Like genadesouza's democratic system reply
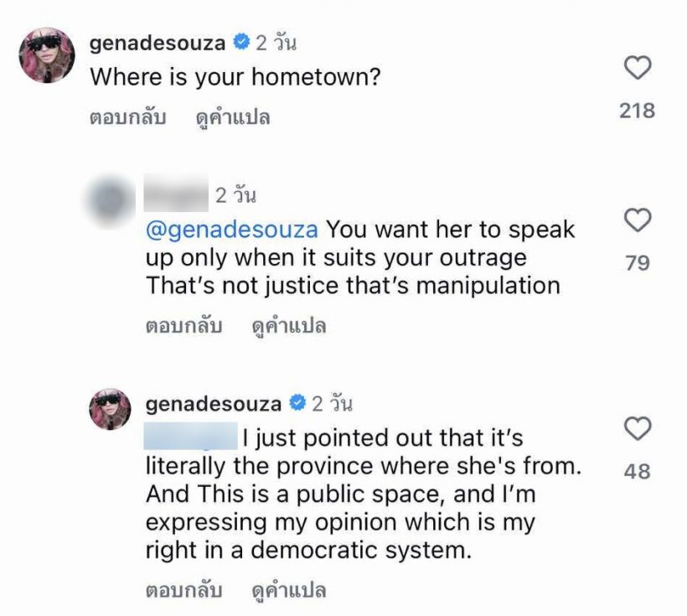The height and width of the screenshot is (616, 687). coord(637,428)
